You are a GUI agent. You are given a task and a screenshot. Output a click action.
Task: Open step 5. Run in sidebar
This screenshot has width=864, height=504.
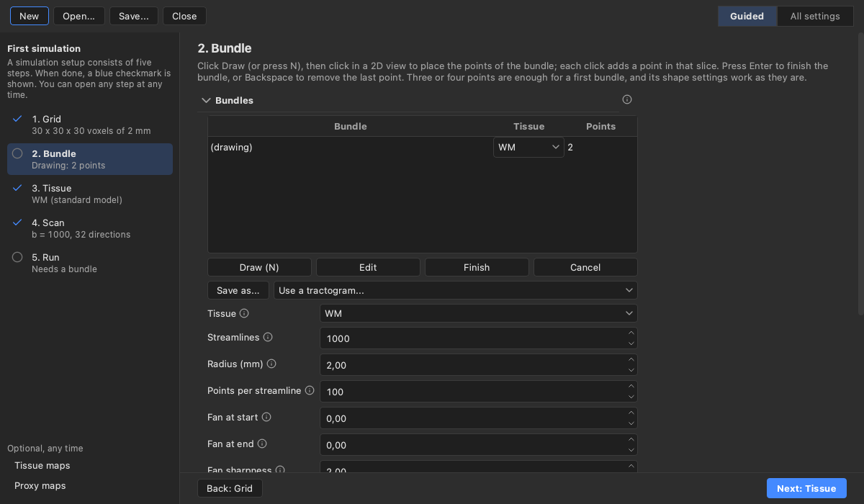pos(90,263)
